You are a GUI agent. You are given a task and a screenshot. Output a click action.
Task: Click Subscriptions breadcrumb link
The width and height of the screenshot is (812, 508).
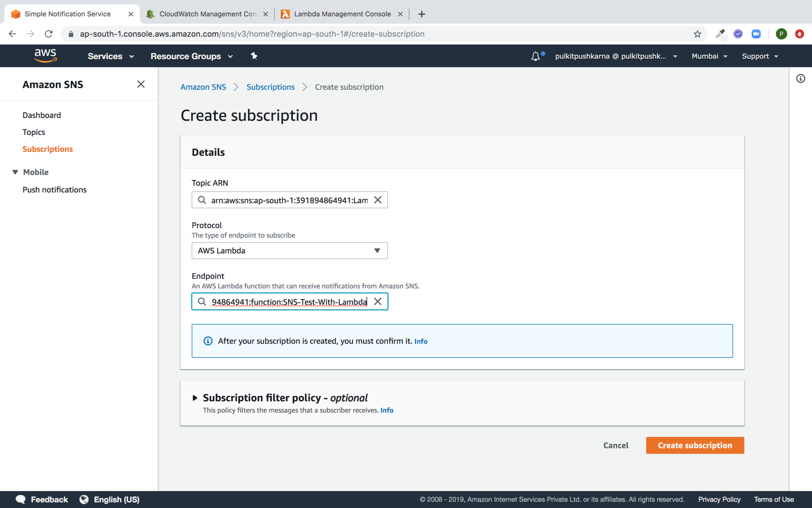click(270, 87)
